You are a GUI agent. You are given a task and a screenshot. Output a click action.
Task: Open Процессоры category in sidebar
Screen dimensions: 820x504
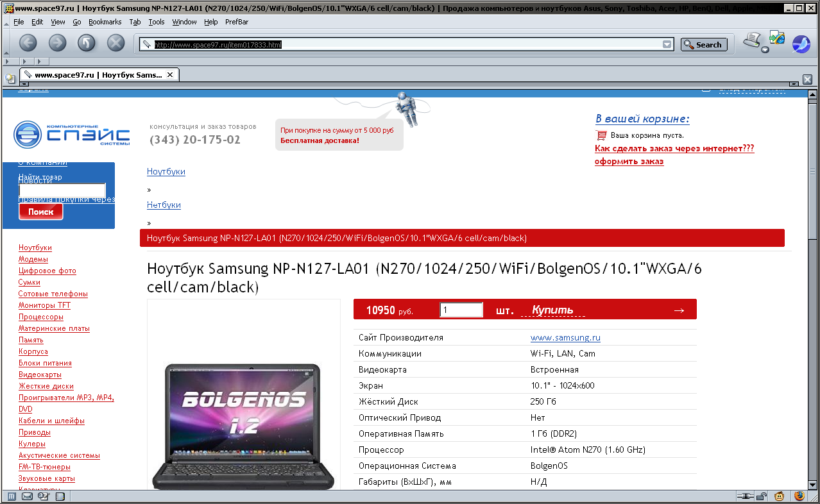(41, 317)
